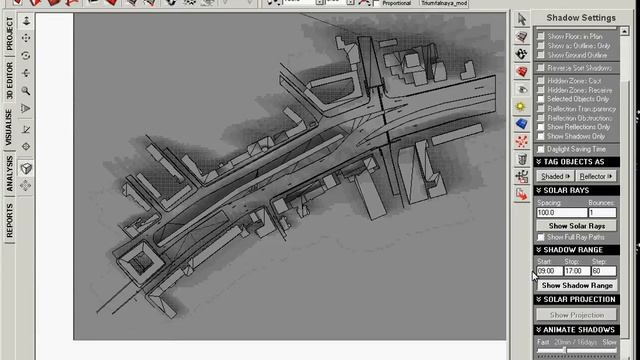Switch to the REPORTS tab
This screenshot has height=360, width=640.
(x=9, y=220)
